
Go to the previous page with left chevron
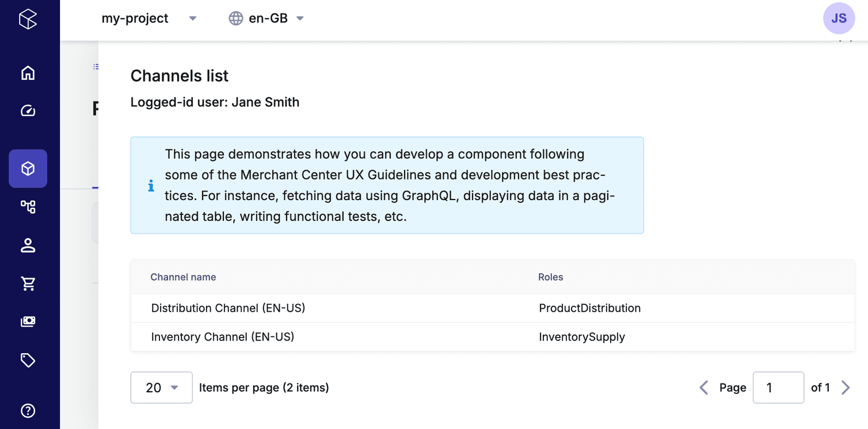(703, 388)
